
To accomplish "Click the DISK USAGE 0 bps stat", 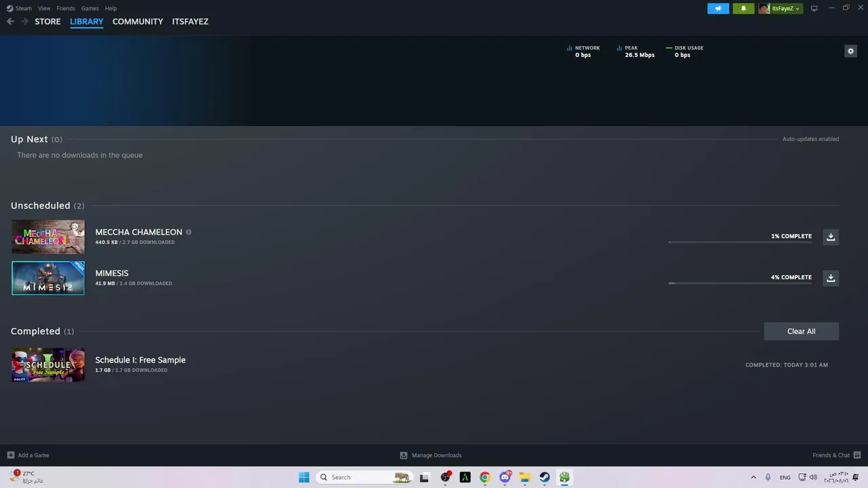I will (684, 52).
